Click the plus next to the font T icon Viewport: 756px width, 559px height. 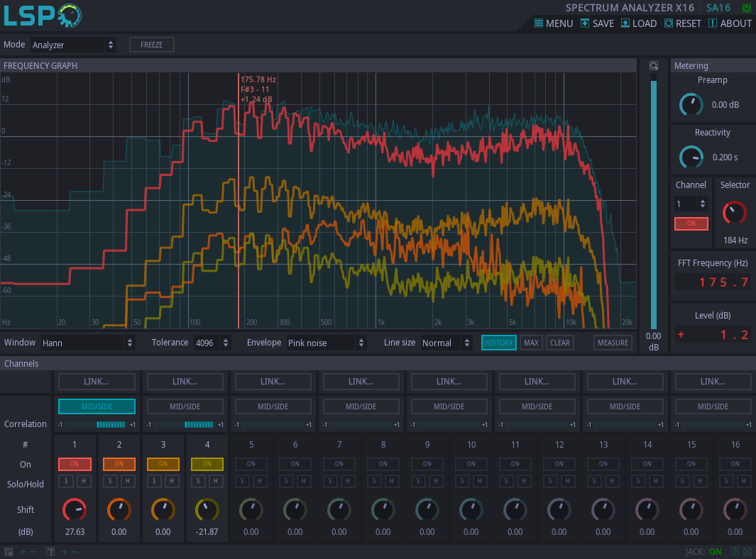(65, 552)
